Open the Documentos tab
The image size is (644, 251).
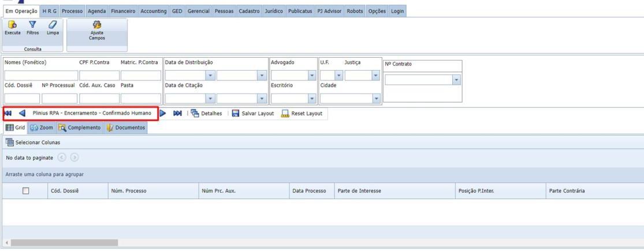[126, 128]
